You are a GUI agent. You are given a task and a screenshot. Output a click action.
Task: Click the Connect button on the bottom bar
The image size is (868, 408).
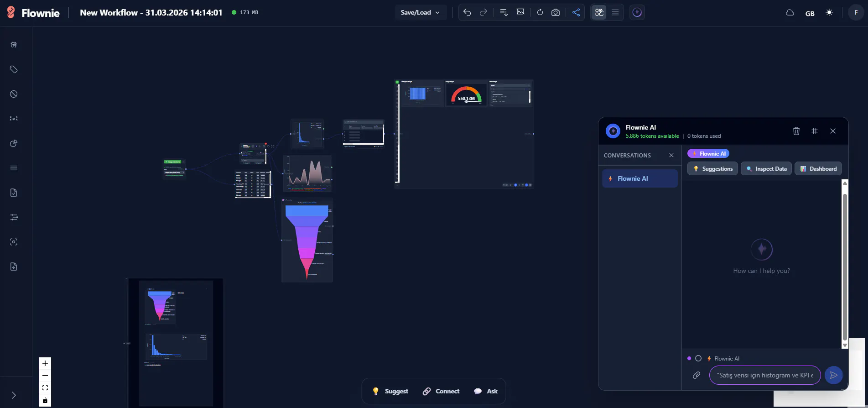click(441, 391)
